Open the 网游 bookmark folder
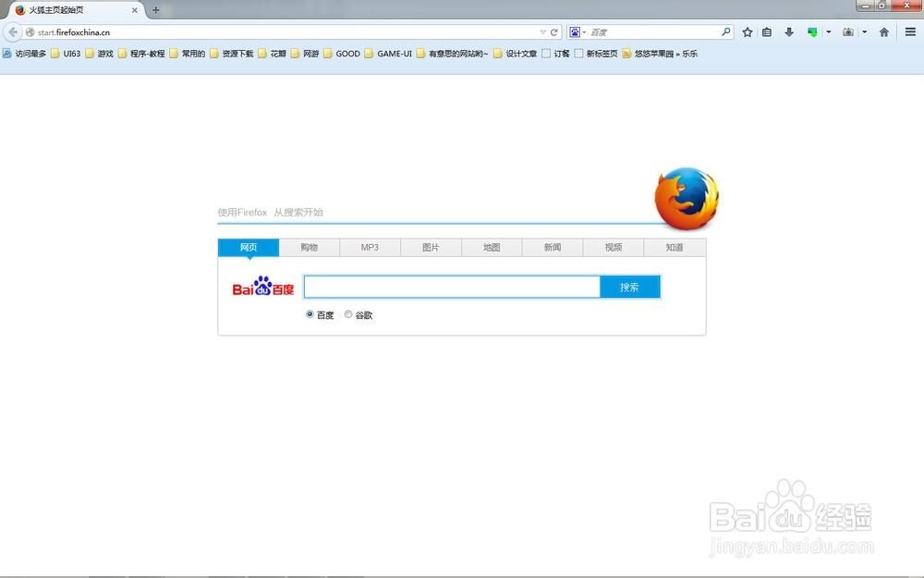The height and width of the screenshot is (578, 924). tap(305, 54)
